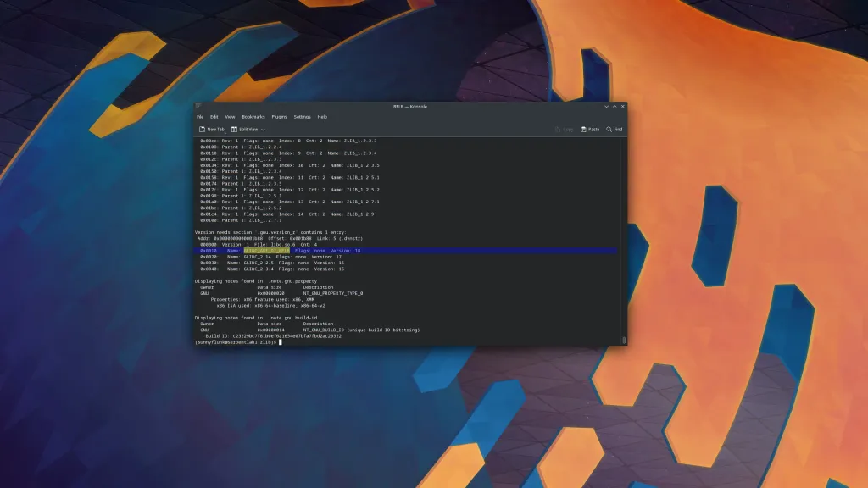Click the greyed Copy toolbar button
Screen dimensions: 868x488
pos(564,130)
